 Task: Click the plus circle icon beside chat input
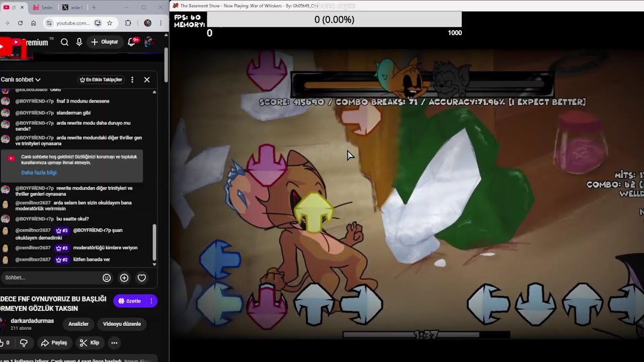coord(124,278)
